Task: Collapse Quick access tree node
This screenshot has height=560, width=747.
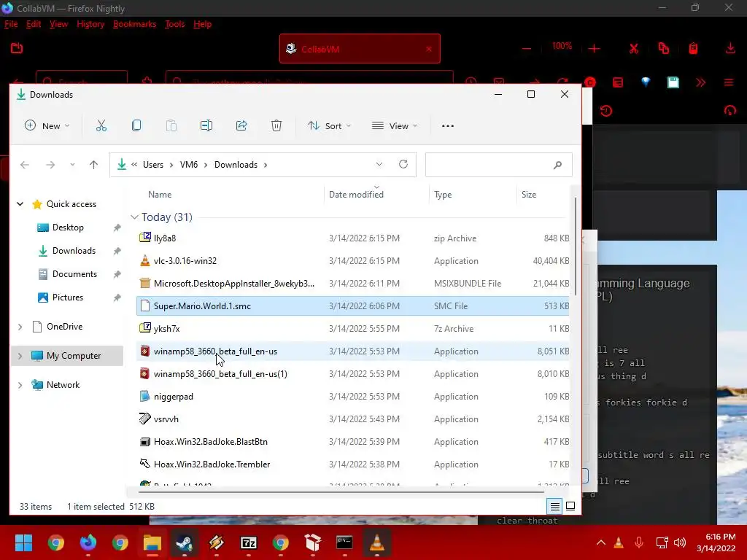Action: coord(20,204)
